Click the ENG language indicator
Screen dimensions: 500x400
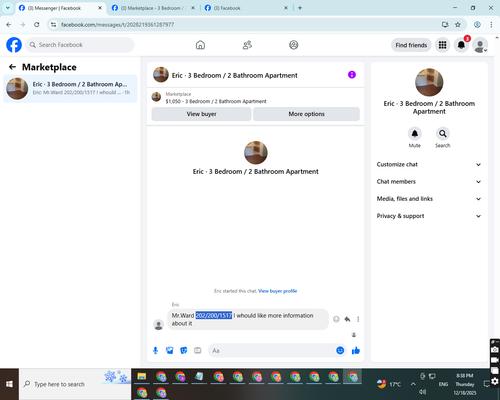coord(443,384)
